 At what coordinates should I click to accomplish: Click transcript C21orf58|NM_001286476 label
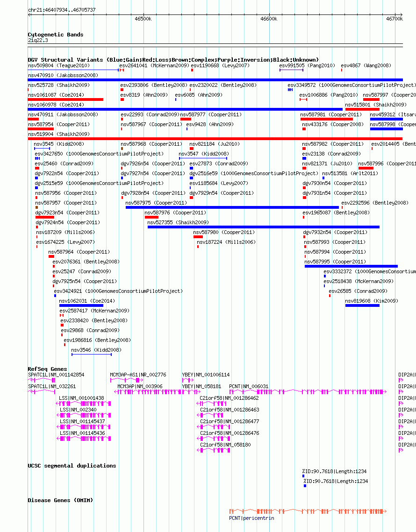tap(230, 433)
